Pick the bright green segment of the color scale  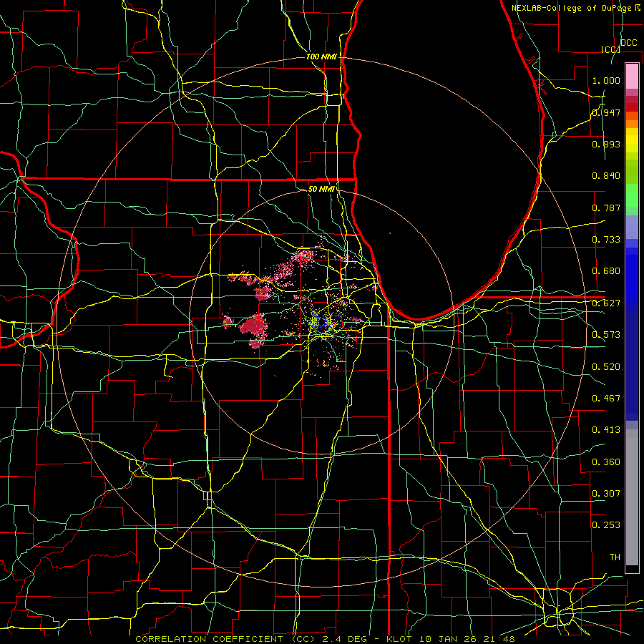click(x=632, y=195)
